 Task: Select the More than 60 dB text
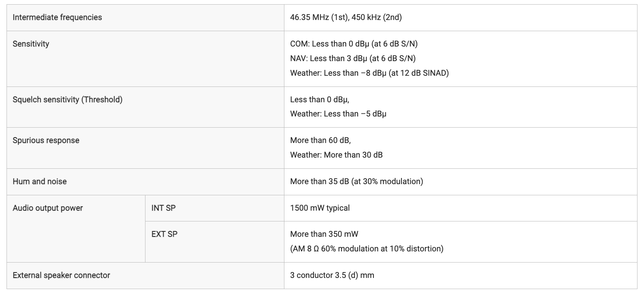click(x=320, y=140)
